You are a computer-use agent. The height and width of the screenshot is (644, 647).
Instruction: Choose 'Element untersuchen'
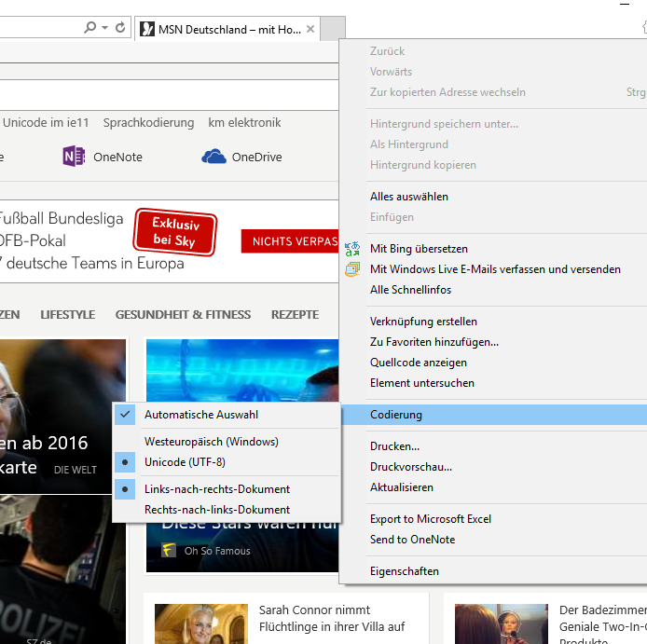(494, 383)
